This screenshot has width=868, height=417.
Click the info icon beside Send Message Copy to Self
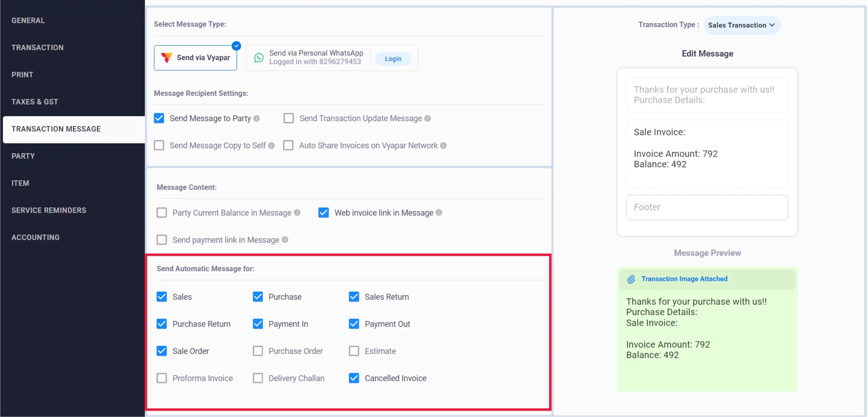tap(272, 145)
